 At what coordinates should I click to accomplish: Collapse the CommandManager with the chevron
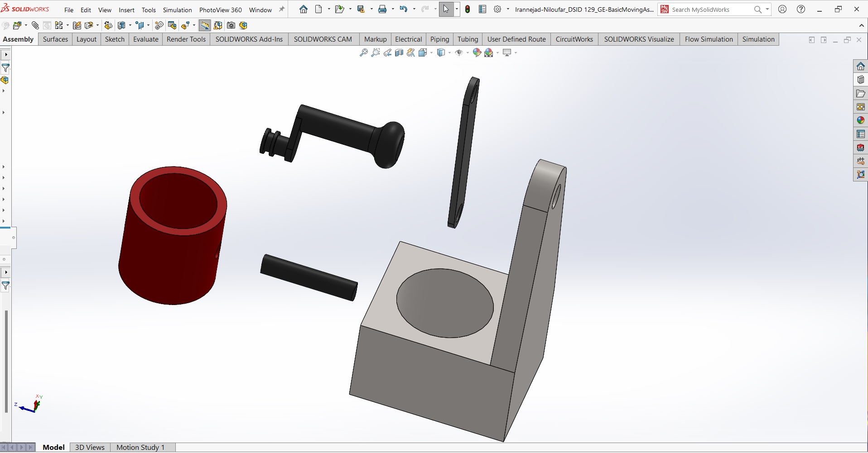coord(861,25)
